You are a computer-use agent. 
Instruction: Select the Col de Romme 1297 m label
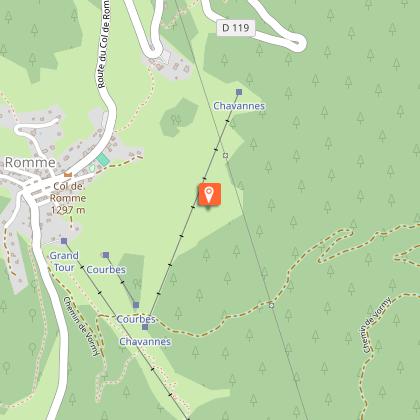pyautogui.click(x=68, y=198)
